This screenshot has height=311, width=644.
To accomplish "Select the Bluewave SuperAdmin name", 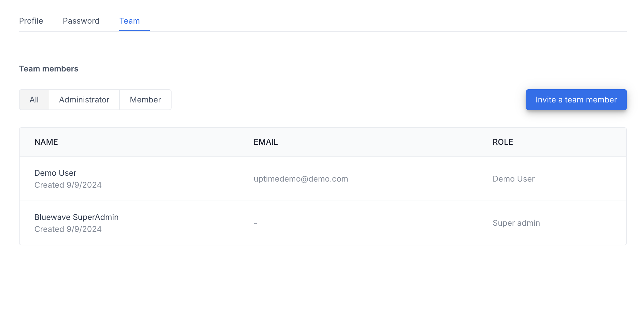I will click(77, 217).
